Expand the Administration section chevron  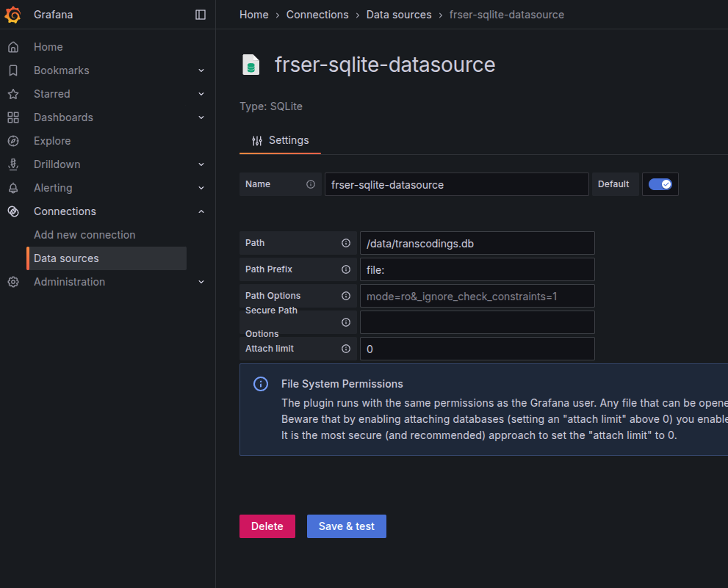point(201,282)
